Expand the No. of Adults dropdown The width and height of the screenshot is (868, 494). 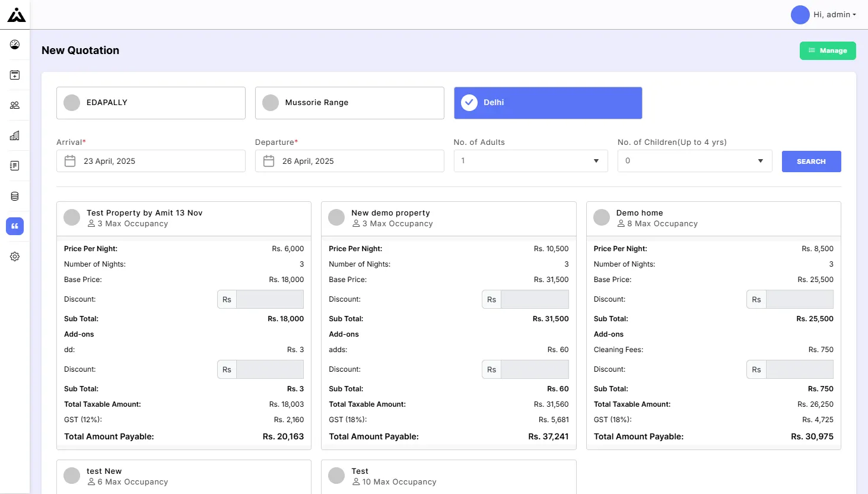530,161
